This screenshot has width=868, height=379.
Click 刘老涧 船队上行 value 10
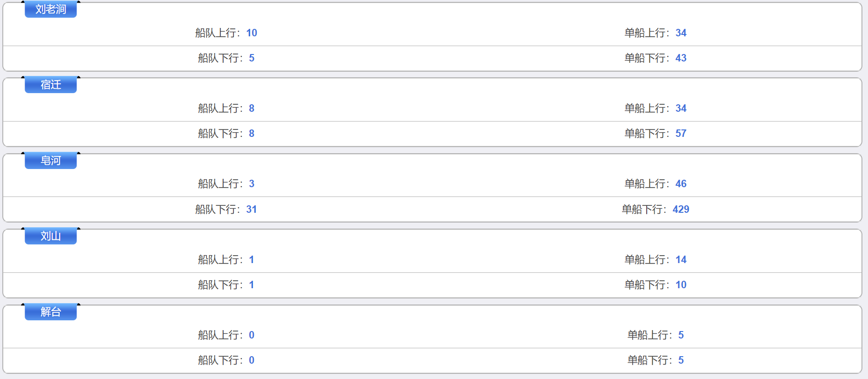tap(252, 33)
